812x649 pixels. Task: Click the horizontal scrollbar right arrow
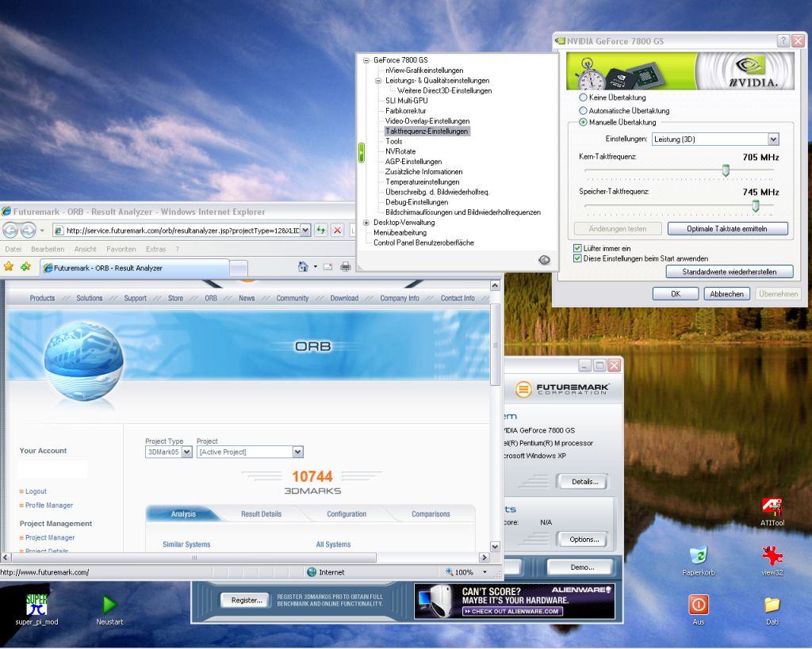[x=485, y=557]
